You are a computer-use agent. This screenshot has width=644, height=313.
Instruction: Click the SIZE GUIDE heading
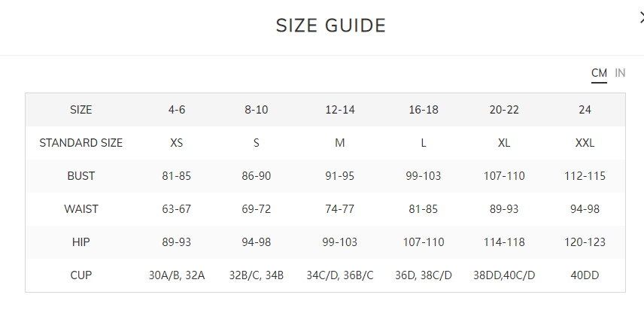tap(330, 26)
